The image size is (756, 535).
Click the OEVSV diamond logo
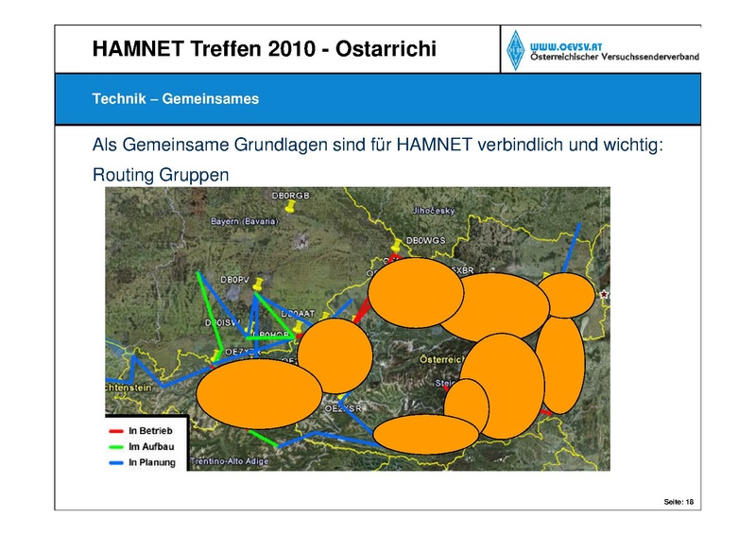point(515,50)
